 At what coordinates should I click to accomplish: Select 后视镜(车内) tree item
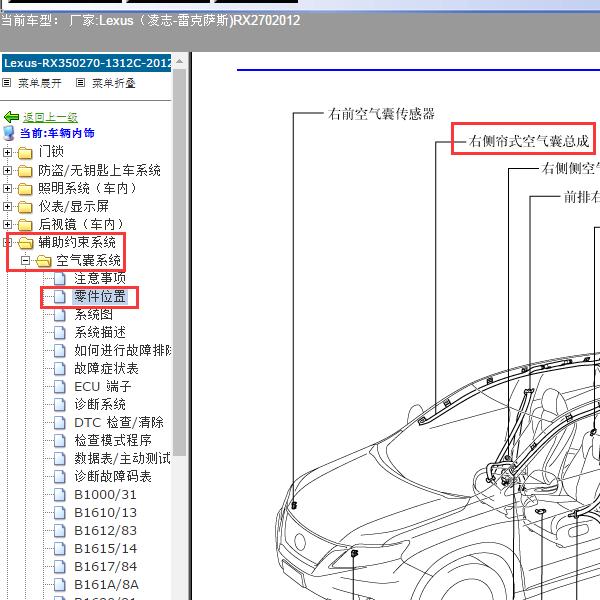pyautogui.click(x=82, y=224)
